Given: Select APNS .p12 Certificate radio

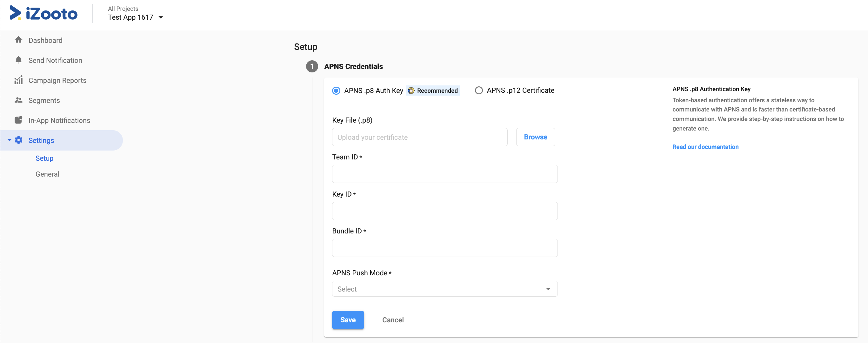Looking at the screenshot, I should point(478,90).
